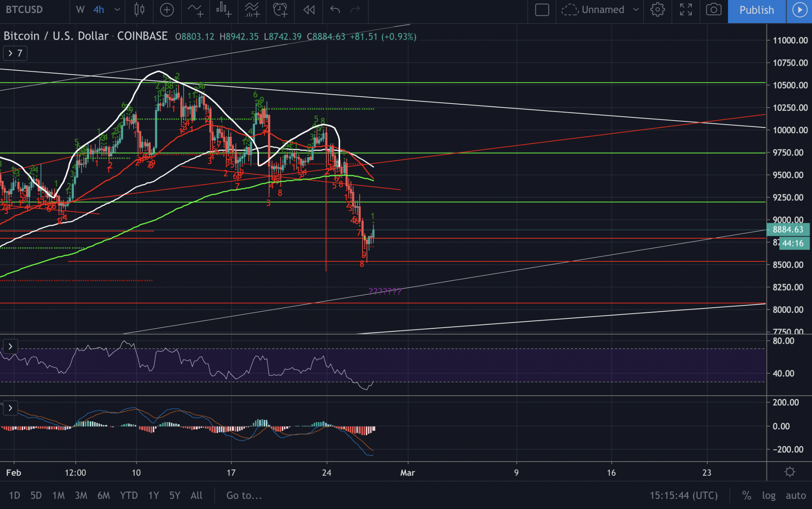Open the timeframe dropdown arrow
The height and width of the screenshot is (509, 812).
[117, 10]
